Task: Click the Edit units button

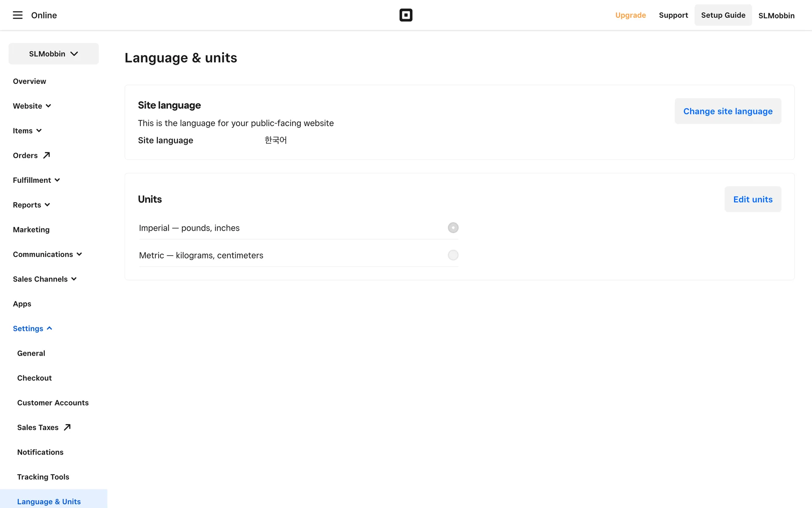Action: pyautogui.click(x=752, y=199)
